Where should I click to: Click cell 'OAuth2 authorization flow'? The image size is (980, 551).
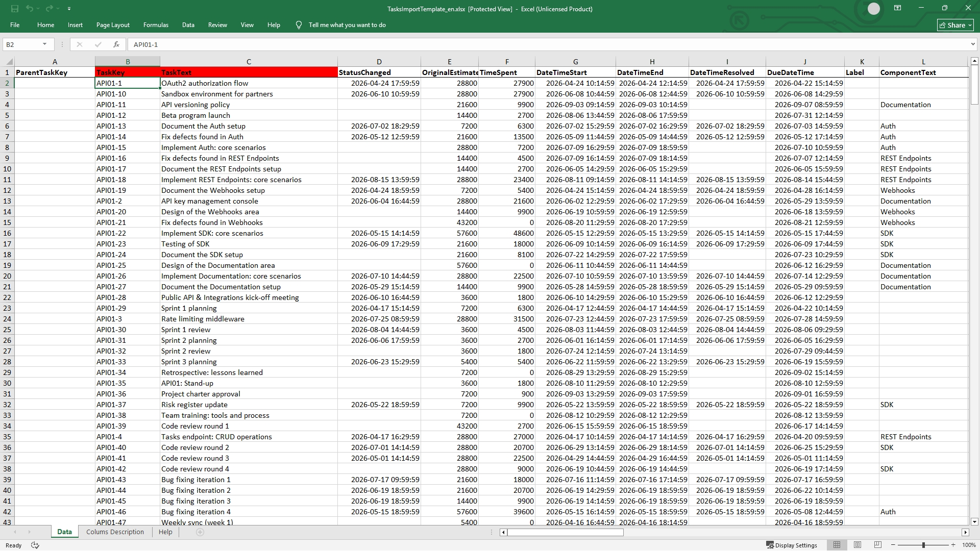[249, 83]
